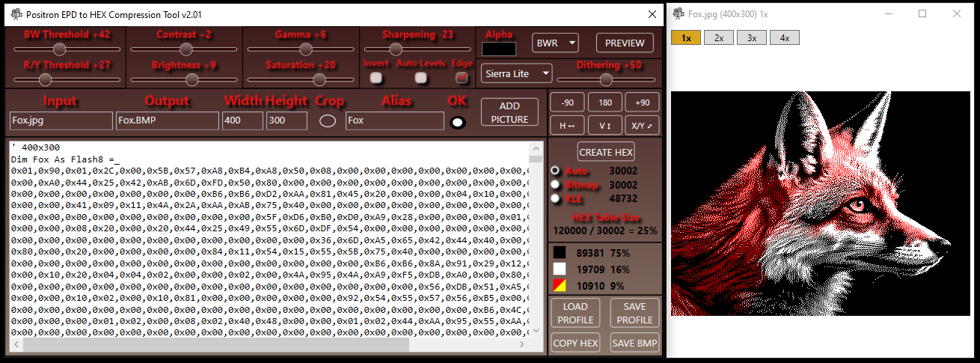The height and width of the screenshot is (363, 980).
Task: Click the red/yellow pixel count color swatch
Action: (x=559, y=286)
